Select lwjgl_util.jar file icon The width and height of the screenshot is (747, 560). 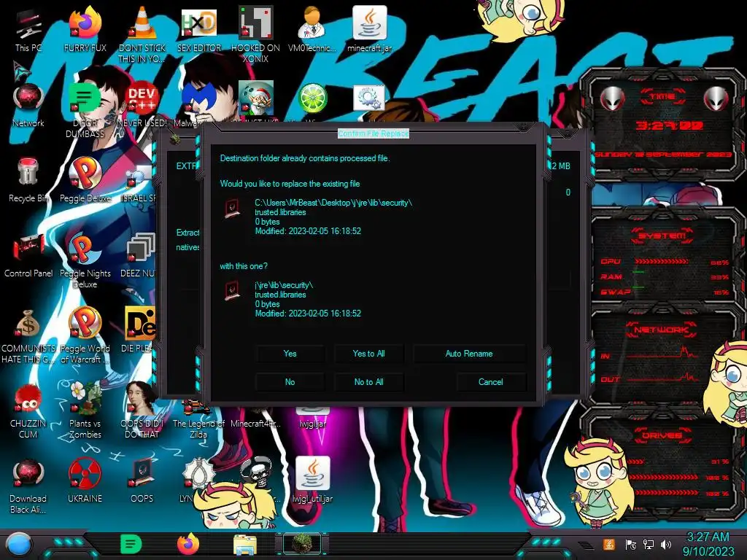(312, 480)
